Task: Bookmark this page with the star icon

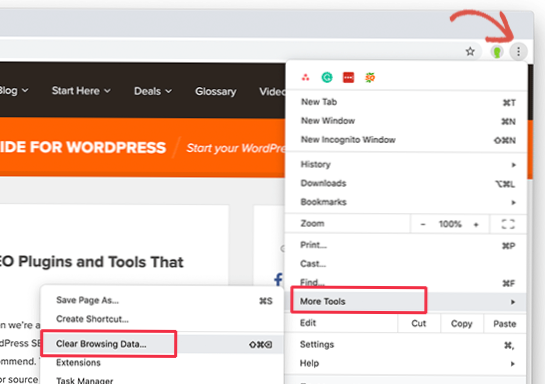Action: (x=470, y=52)
